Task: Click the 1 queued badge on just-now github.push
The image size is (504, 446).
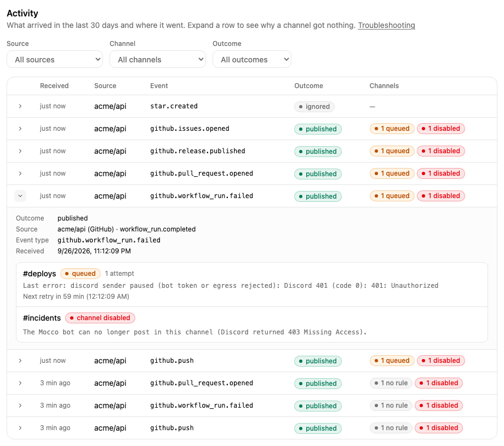Action: coord(392,361)
